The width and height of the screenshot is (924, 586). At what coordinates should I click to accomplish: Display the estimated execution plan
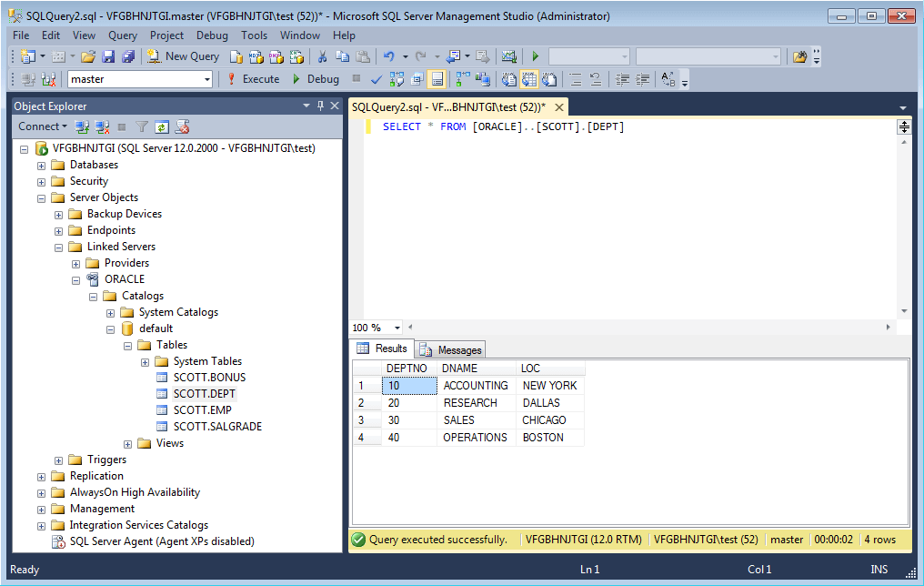pos(397,79)
